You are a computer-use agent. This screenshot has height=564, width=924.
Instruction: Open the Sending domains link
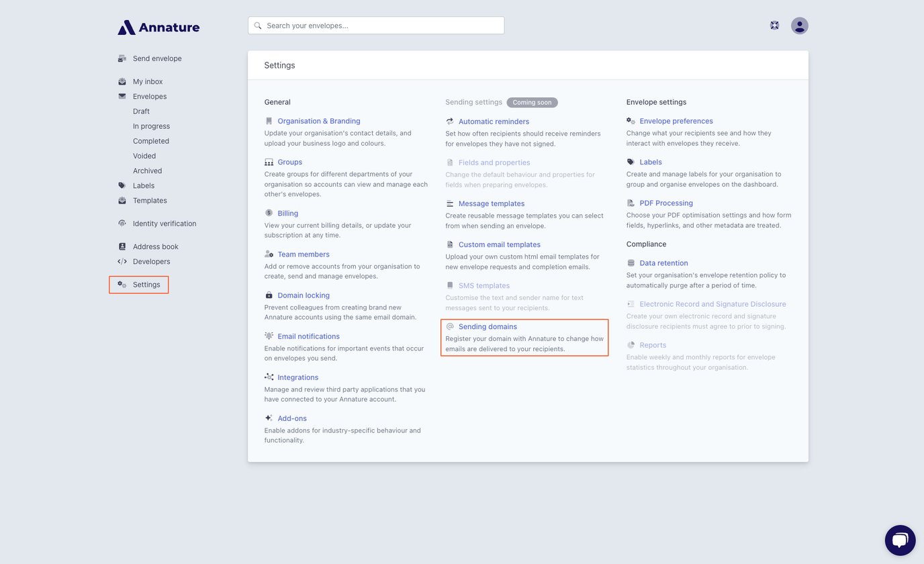pyautogui.click(x=488, y=327)
